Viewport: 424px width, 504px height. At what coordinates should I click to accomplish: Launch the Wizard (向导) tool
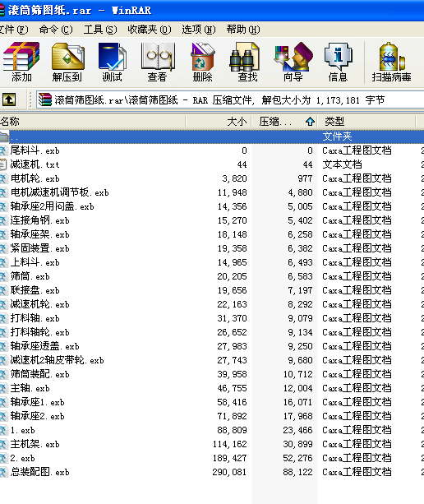[293, 62]
